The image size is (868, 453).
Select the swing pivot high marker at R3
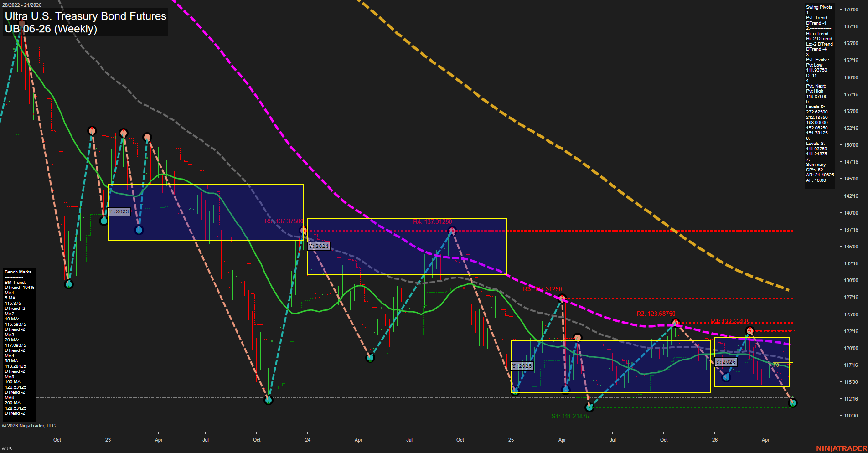pos(563,299)
